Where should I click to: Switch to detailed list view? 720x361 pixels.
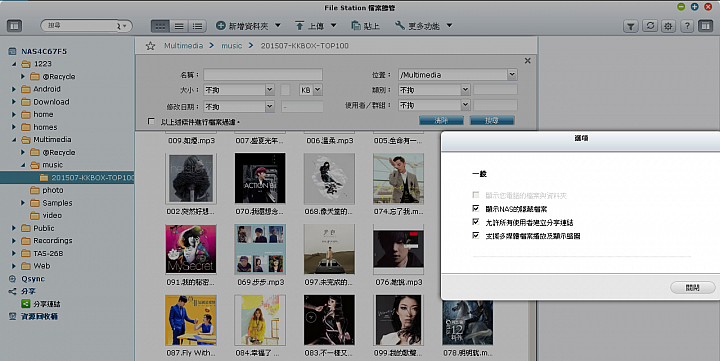pos(197,26)
